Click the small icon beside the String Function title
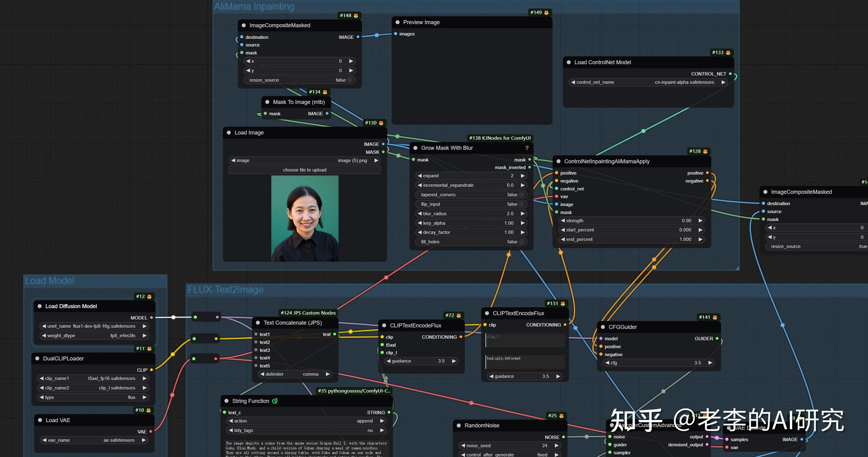 click(274, 401)
